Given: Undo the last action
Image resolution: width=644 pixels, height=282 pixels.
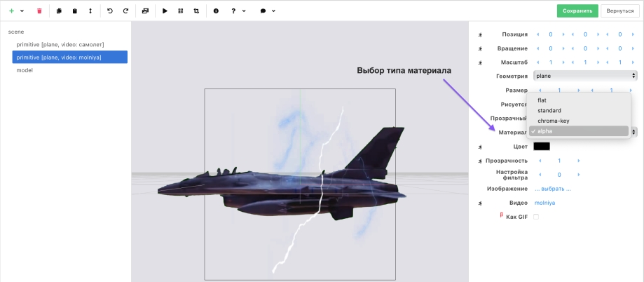Looking at the screenshot, I should 109,11.
